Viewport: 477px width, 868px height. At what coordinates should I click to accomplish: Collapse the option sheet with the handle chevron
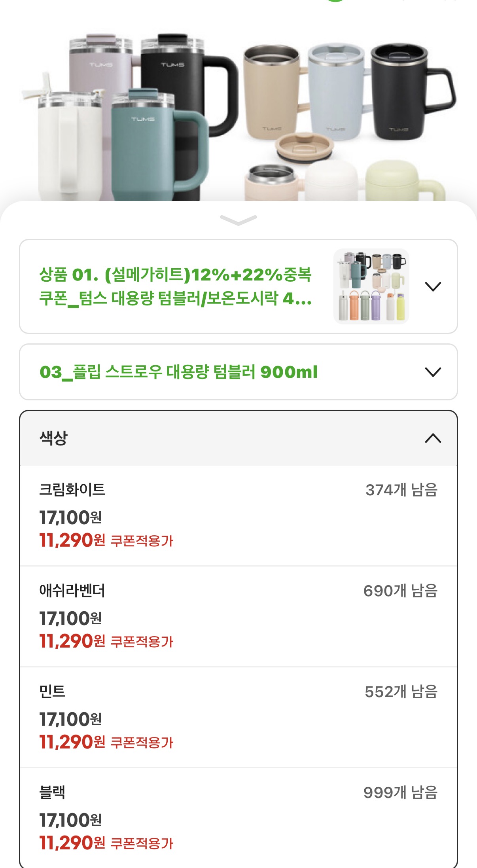pyautogui.click(x=238, y=220)
